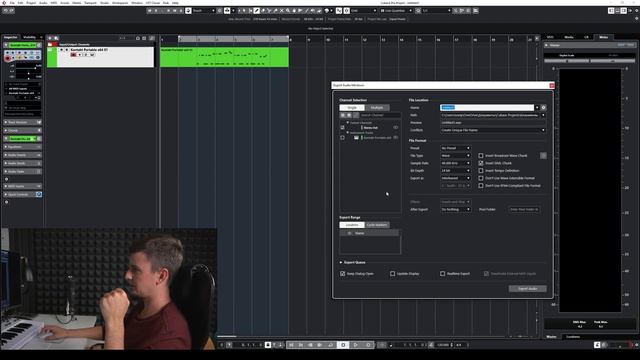Screen dimensions: 640x360
Task: Open file name gear settings in Export dialog
Action: point(543,108)
